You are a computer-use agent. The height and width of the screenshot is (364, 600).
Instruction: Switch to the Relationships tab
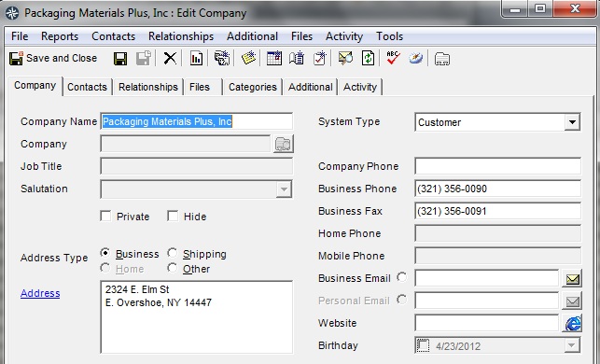148,88
